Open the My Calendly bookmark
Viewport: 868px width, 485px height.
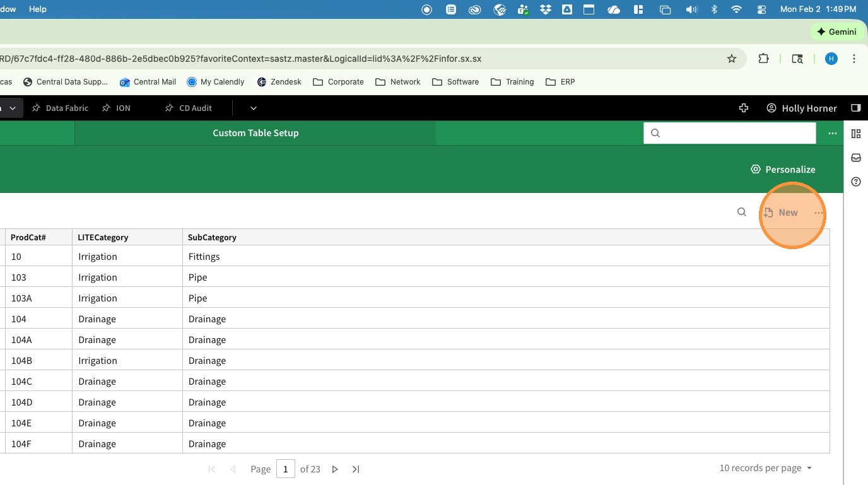(215, 82)
